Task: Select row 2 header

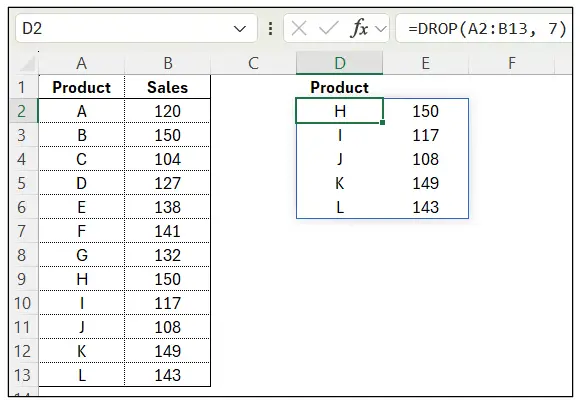Action: click(24, 111)
